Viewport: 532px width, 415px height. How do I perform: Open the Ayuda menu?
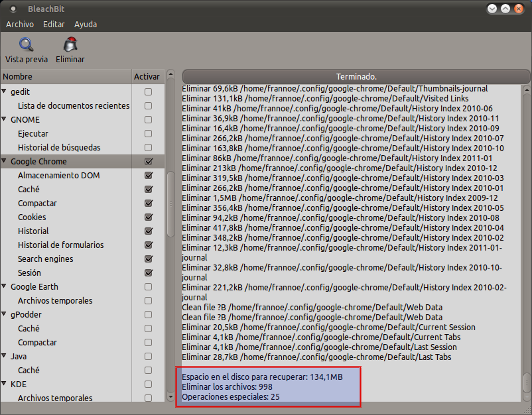(x=86, y=25)
